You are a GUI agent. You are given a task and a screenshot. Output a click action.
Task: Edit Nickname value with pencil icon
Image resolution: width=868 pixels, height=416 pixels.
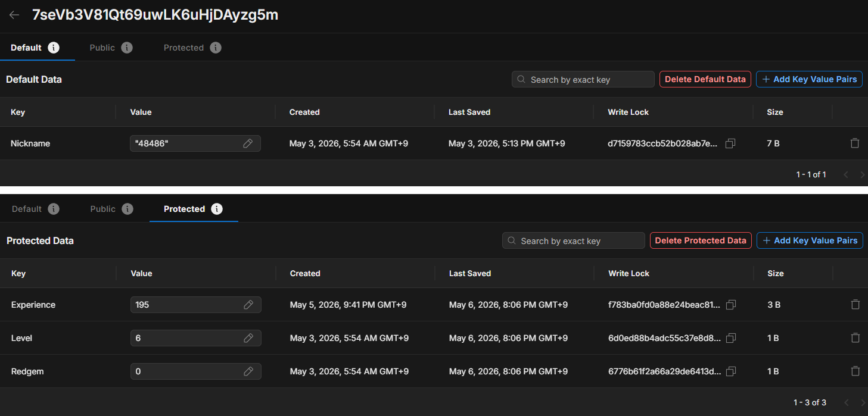(248, 143)
